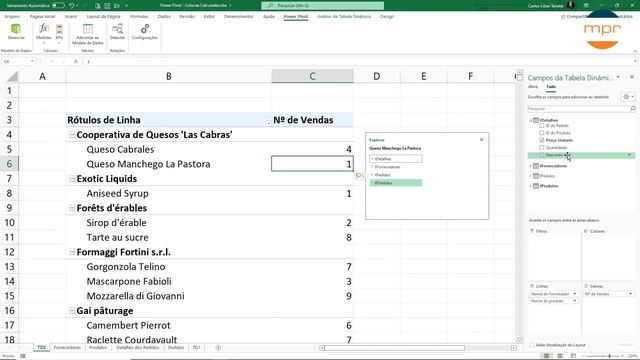Collapse the Gai pâturage group
This screenshot has width=640, height=360.
(72, 311)
